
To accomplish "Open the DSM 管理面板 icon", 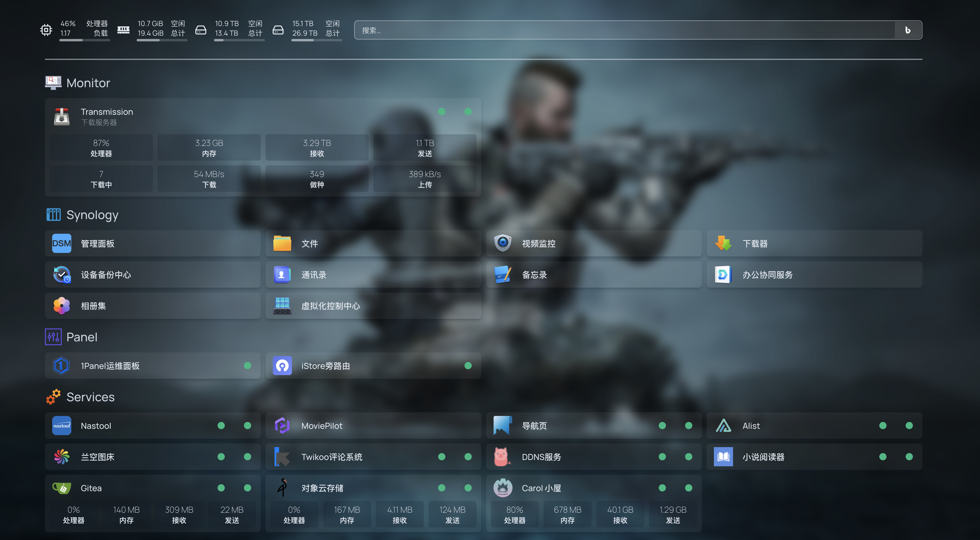I will [61, 243].
